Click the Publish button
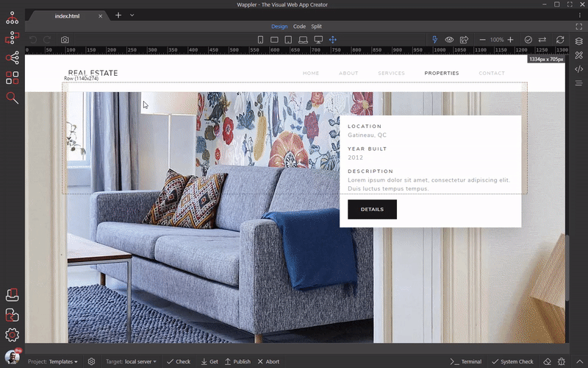Image resolution: width=588 pixels, height=368 pixels. (x=237, y=361)
